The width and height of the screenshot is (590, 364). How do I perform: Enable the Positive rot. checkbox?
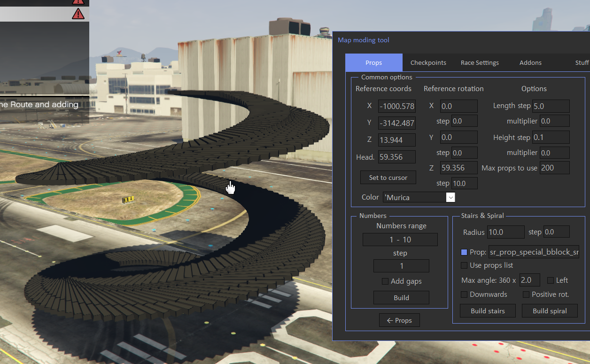click(526, 294)
